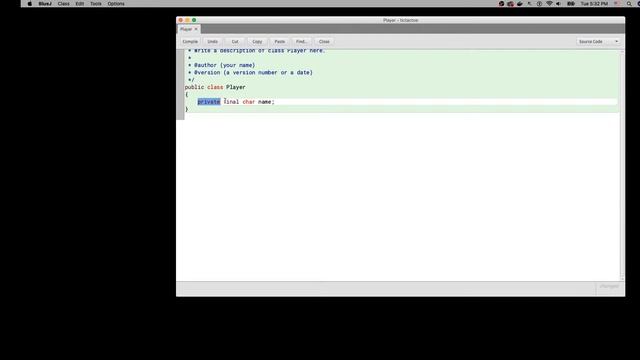Click the clock showing Tue 5:32 PM
Viewport: 640px width, 360px height.
(x=594, y=4)
